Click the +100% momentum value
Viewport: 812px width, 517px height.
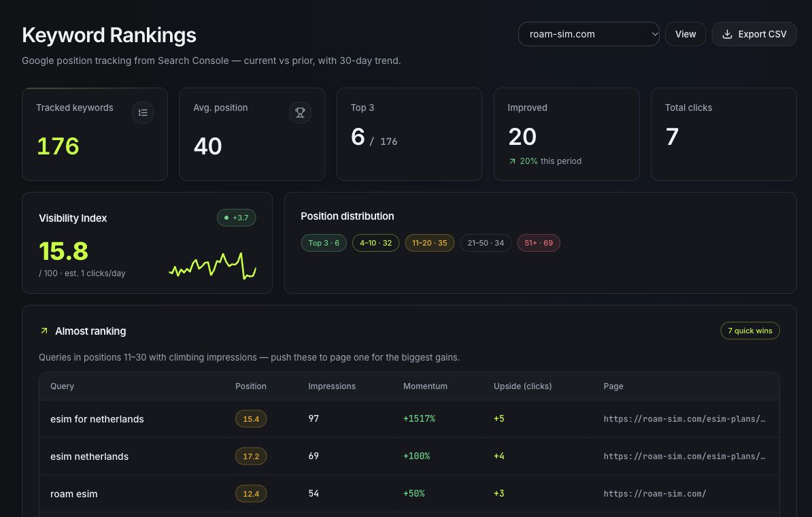(416, 456)
